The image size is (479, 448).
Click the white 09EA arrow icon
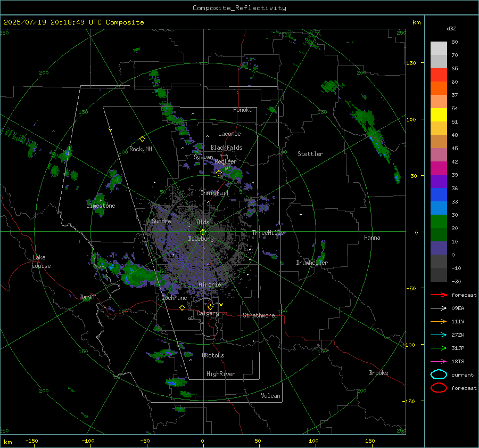(x=439, y=308)
